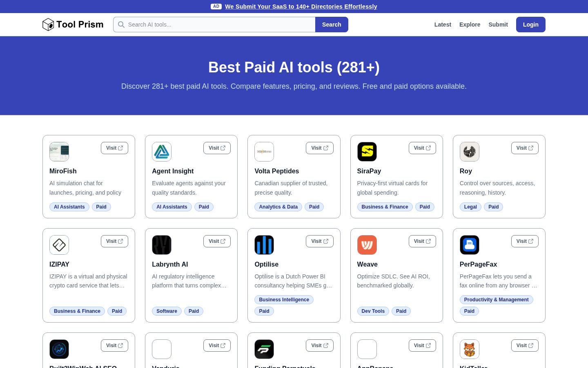588x368 pixels.
Task: Visit the Weave website
Action: click(422, 241)
